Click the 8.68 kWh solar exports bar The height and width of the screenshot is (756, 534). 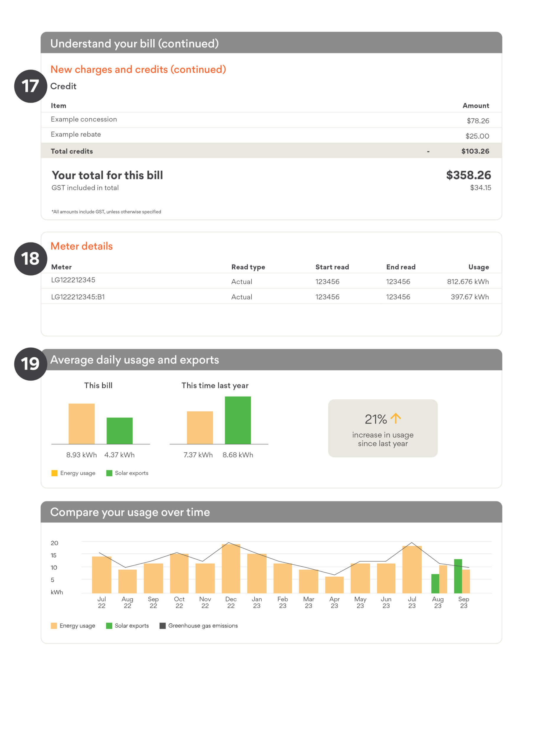click(x=237, y=420)
